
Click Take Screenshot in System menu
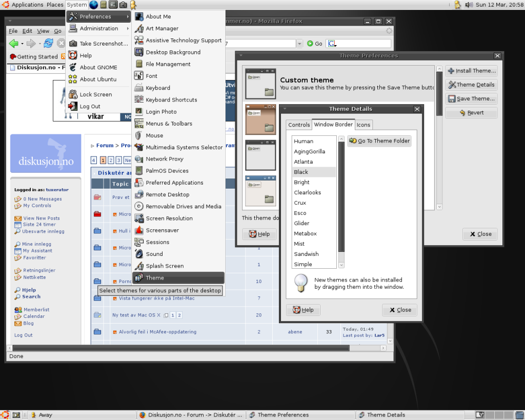pyautogui.click(x=98, y=44)
